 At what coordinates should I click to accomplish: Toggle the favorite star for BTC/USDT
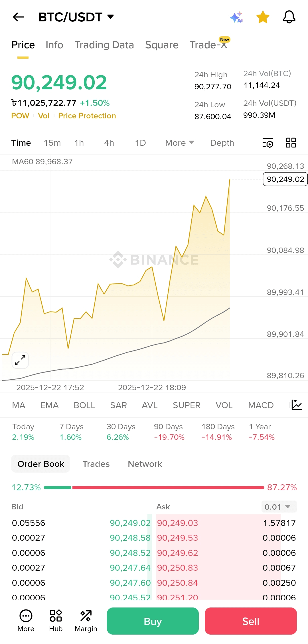tap(263, 17)
